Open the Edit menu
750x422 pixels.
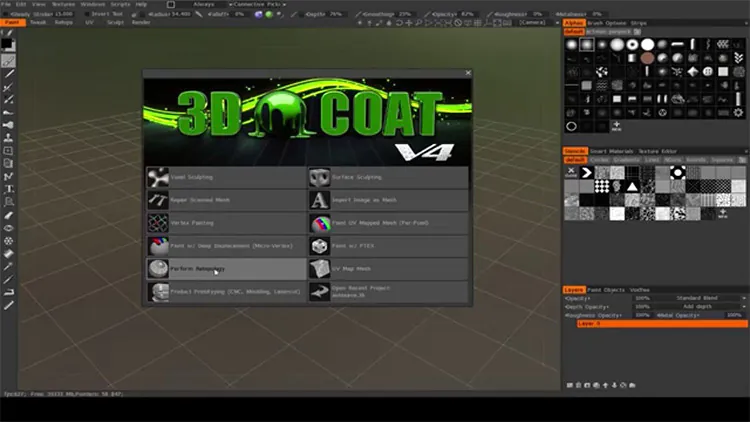click(x=21, y=4)
